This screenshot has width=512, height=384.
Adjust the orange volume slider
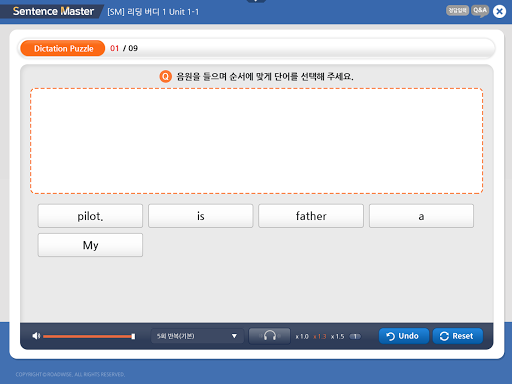[89, 336]
